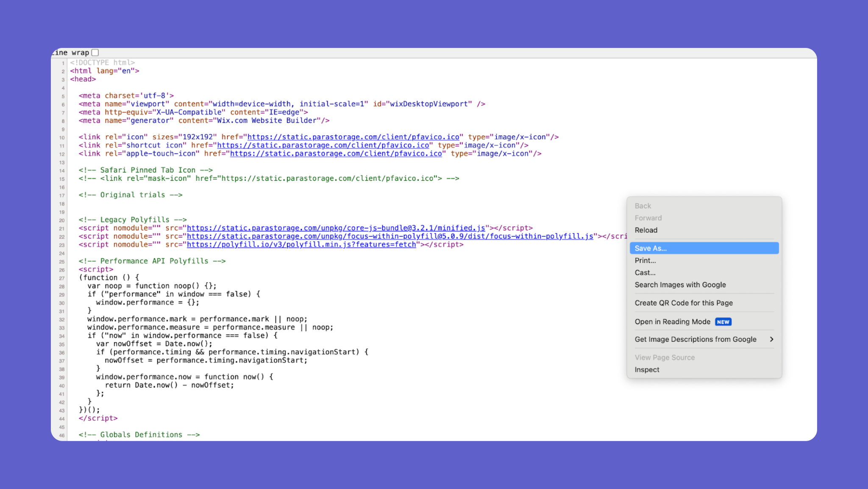Open core-js-bundle minified.js link
This screenshot has height=489, width=868.
click(336, 228)
